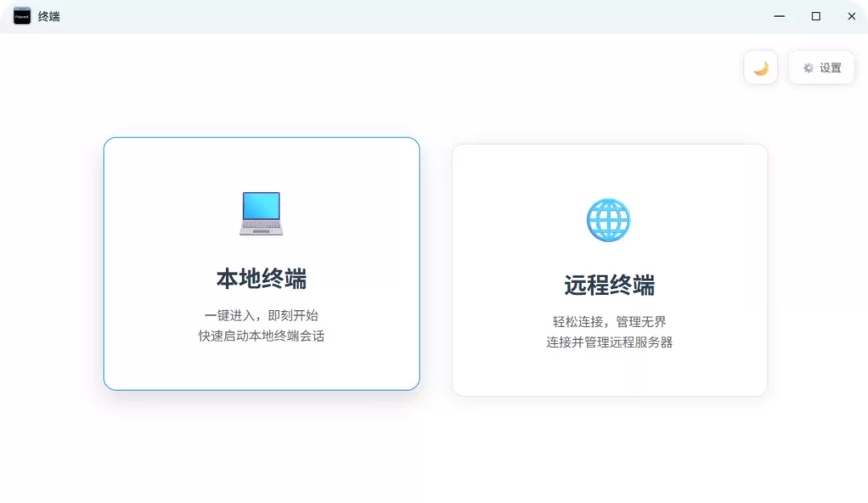The height and width of the screenshot is (503, 868).
Task: Click the terminal app icon in the title bar
Action: pos(23,16)
